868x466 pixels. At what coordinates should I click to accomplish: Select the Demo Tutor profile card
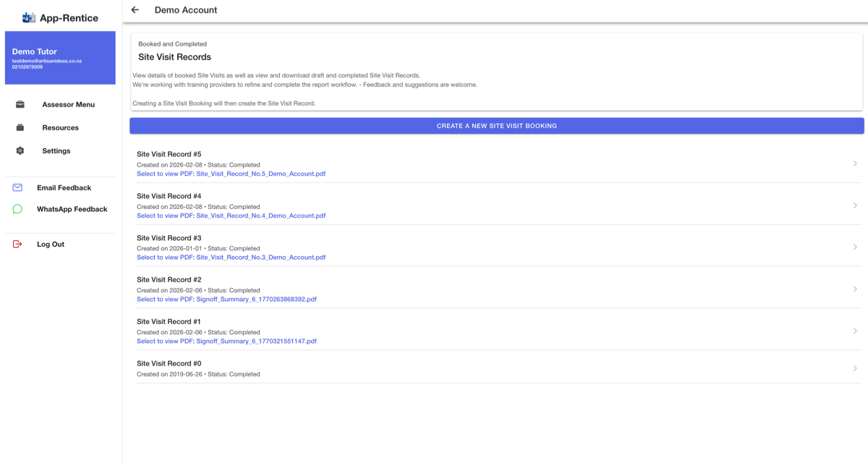60,57
